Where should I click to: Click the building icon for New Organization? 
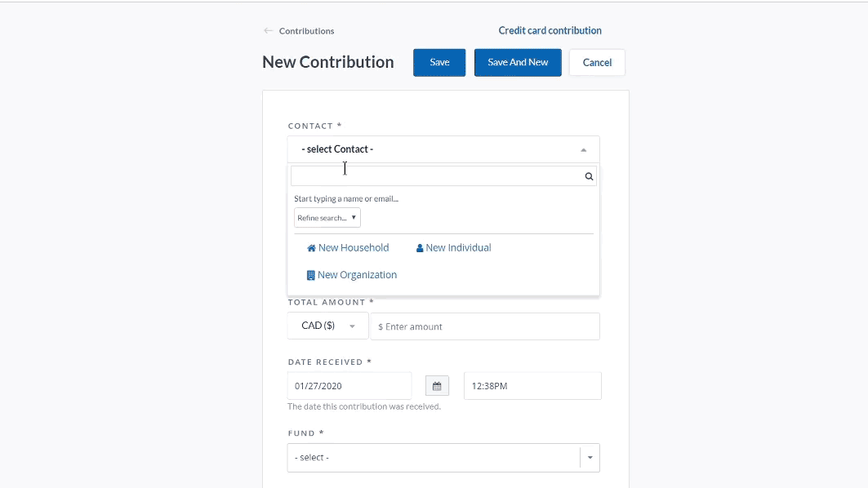coord(309,274)
